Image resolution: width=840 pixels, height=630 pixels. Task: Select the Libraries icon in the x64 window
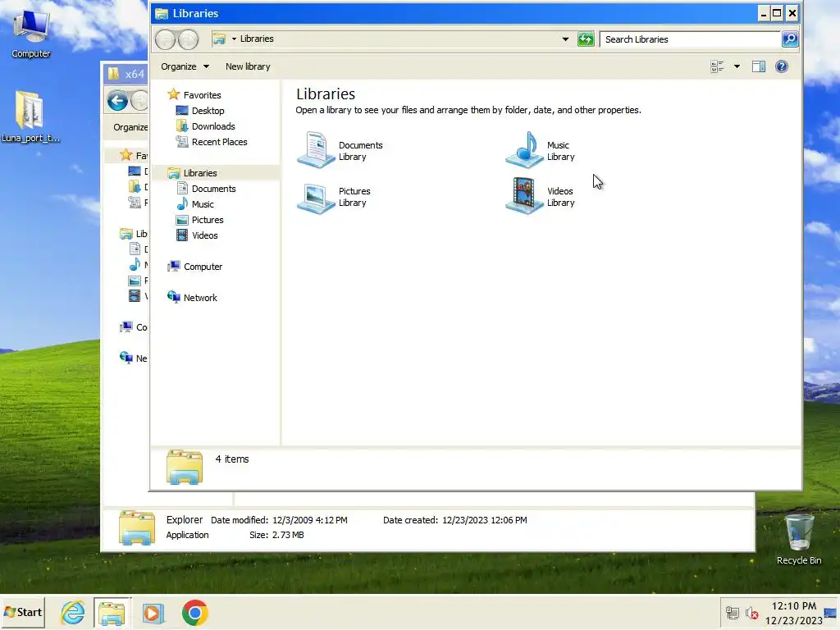[x=126, y=234]
